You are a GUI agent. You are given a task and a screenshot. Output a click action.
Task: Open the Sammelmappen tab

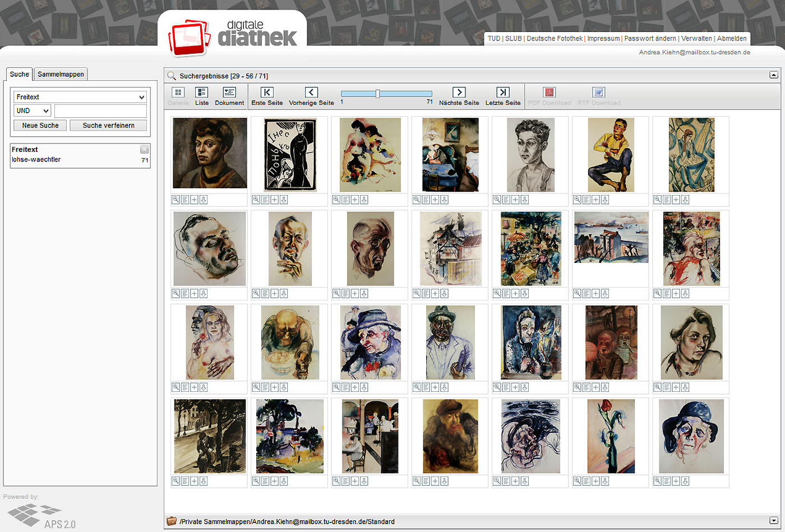click(61, 74)
